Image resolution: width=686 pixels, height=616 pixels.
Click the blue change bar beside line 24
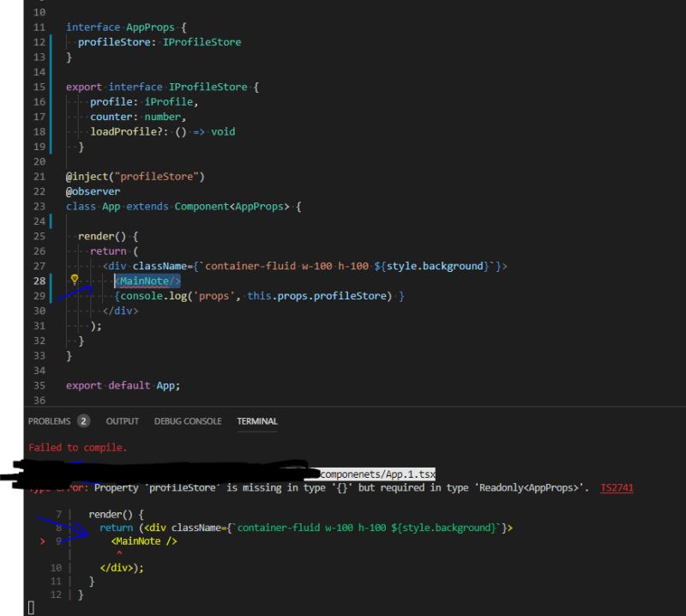point(51,220)
